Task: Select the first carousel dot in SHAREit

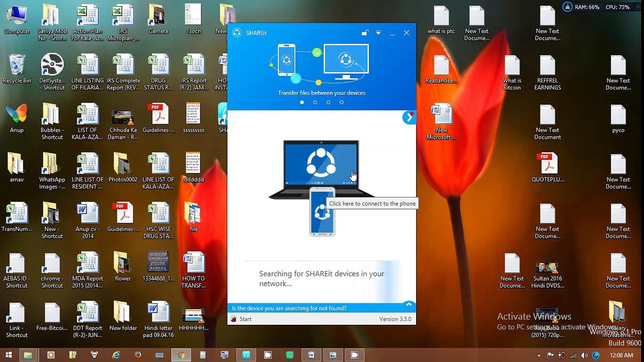Action: click(302, 102)
